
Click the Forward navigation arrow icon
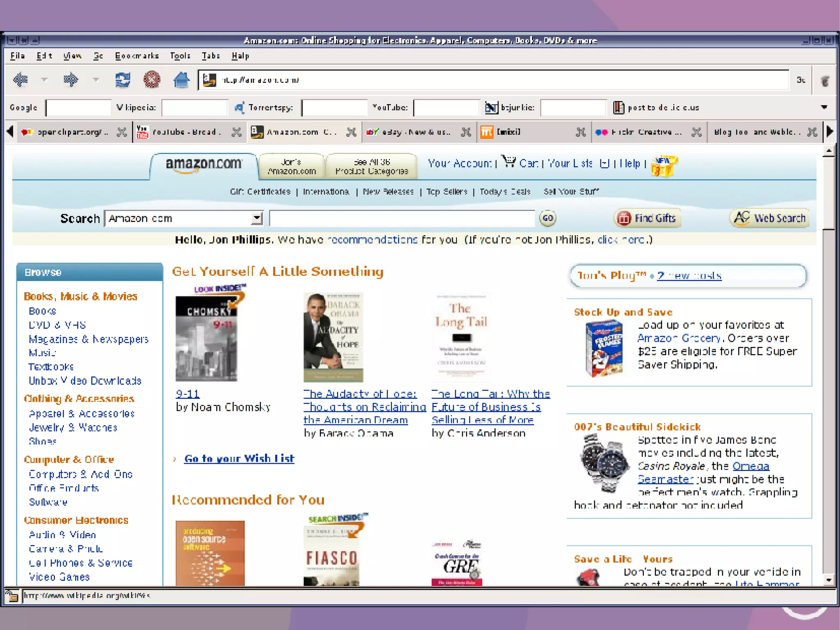(71, 80)
